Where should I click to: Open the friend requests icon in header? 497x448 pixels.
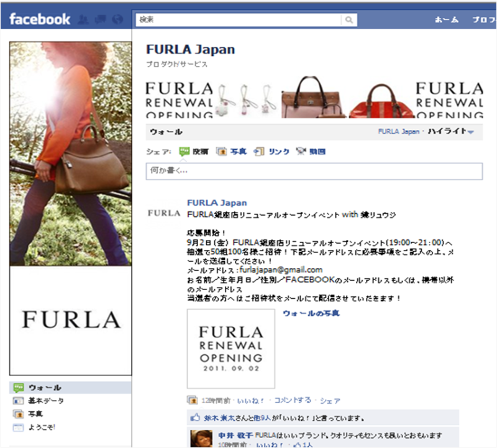(83, 19)
